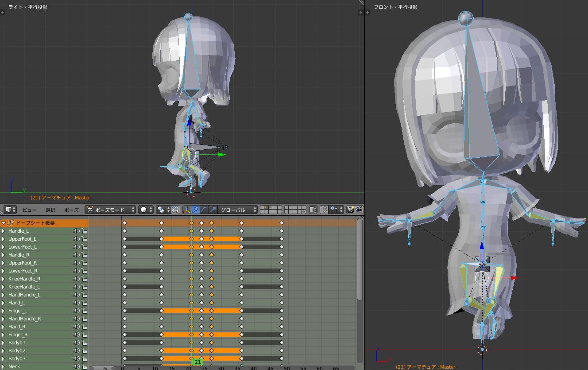This screenshot has width=588, height=370.
Task: Toggle mute on LowerFoot_R channel
Action: (76, 271)
